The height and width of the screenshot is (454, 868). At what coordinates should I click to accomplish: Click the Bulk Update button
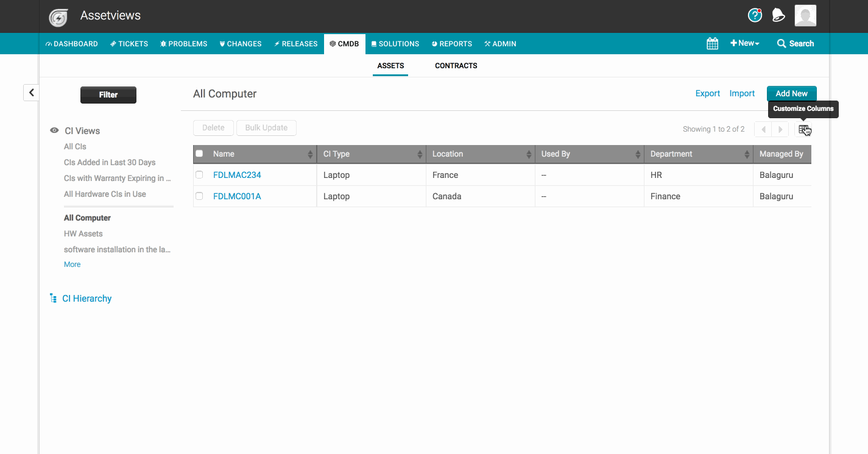[x=266, y=128]
